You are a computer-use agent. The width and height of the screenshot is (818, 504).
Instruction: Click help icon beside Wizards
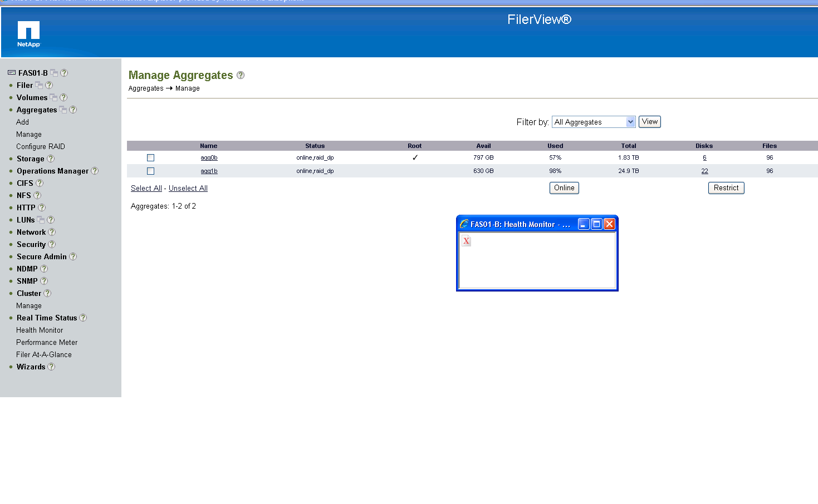pos(51,367)
